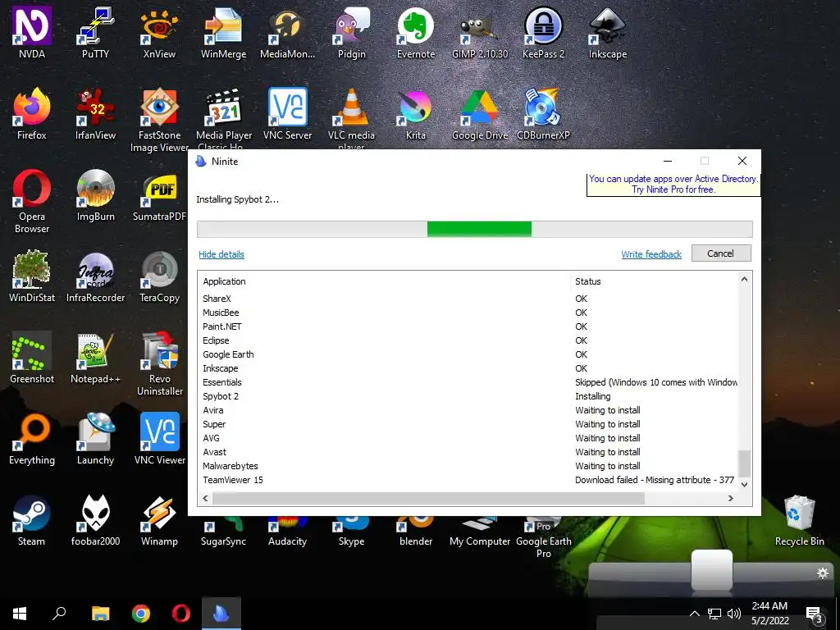Click the Winamp desktop icon
This screenshot has width=840, height=630.
coord(159,520)
